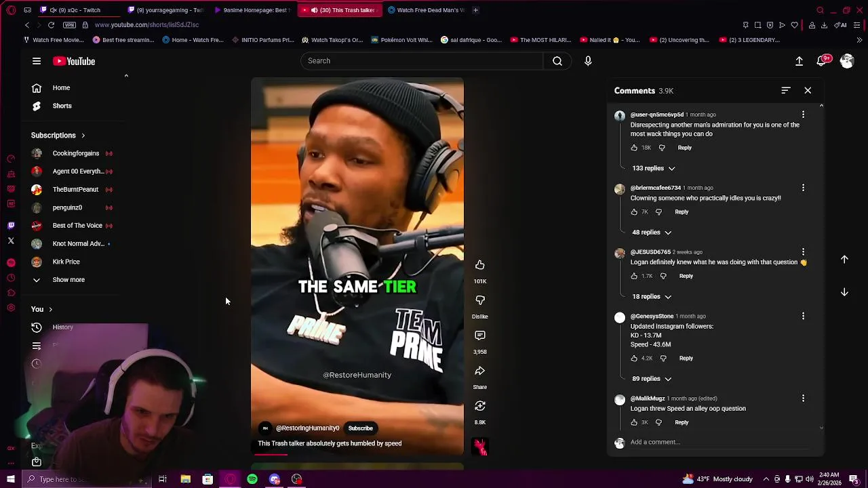Open Shorts in the YouTube sidebar

[x=62, y=106]
